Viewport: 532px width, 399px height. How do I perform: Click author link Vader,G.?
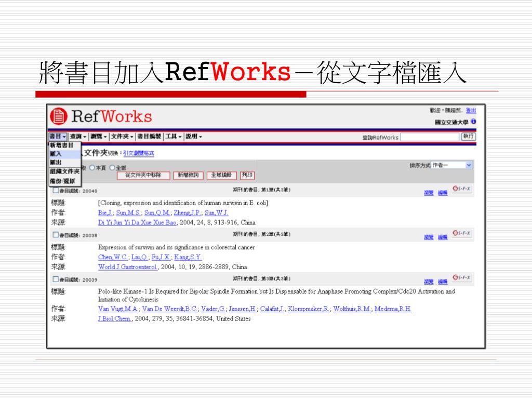pyautogui.click(x=214, y=309)
